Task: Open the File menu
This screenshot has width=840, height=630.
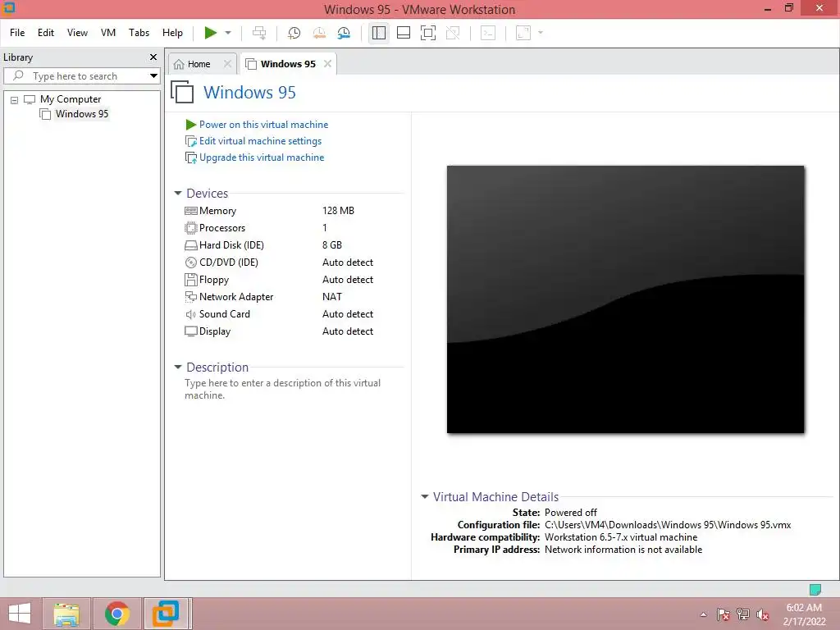Action: click(x=17, y=33)
